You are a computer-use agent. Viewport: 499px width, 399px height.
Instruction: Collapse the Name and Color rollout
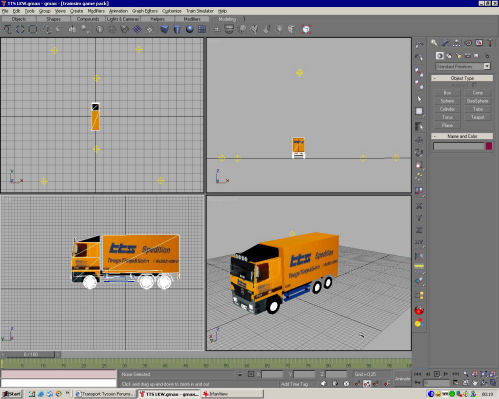click(x=462, y=136)
